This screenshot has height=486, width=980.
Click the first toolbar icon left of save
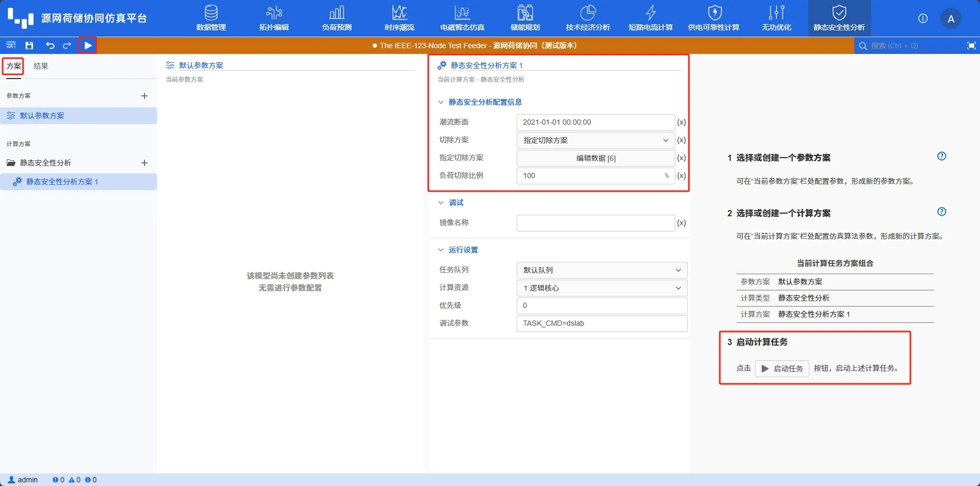10,46
